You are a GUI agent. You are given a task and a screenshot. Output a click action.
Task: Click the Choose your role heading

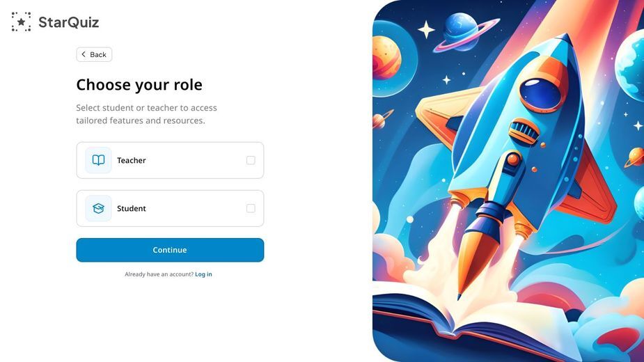tap(139, 85)
